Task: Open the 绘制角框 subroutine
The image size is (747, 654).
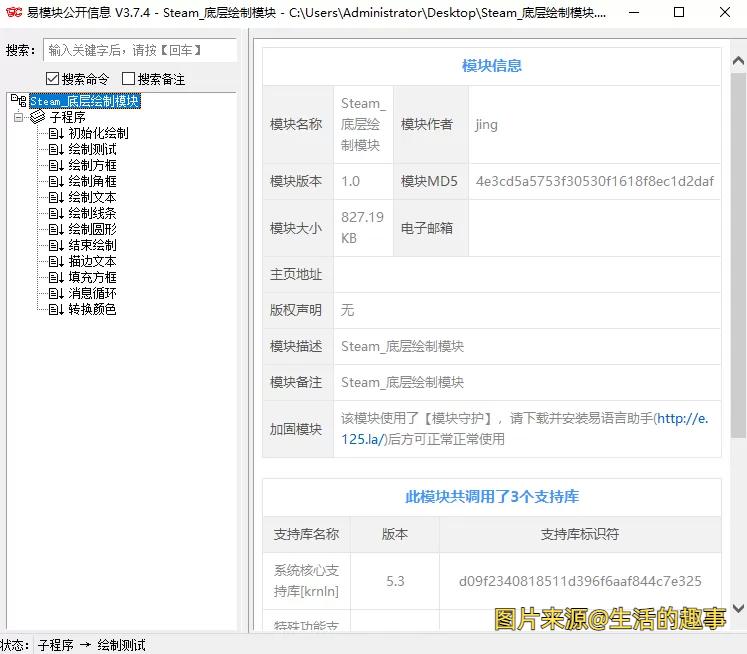Action: pos(92,181)
